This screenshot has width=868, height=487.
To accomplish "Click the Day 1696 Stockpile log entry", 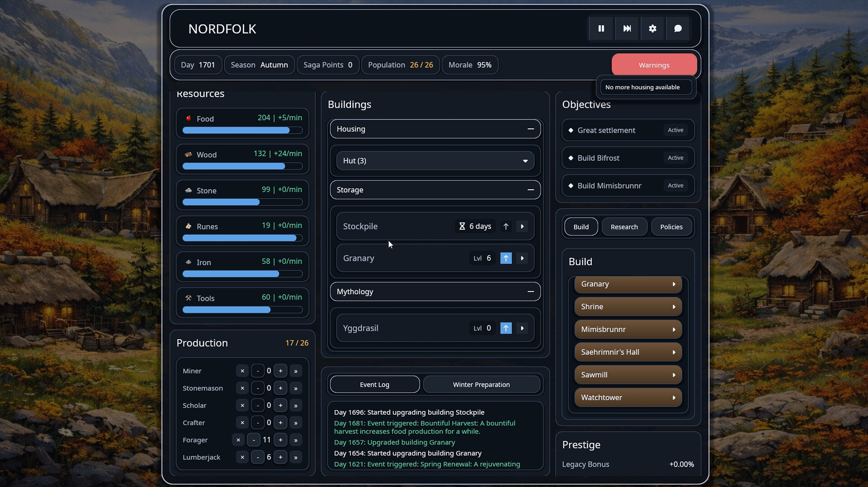I will tap(409, 412).
